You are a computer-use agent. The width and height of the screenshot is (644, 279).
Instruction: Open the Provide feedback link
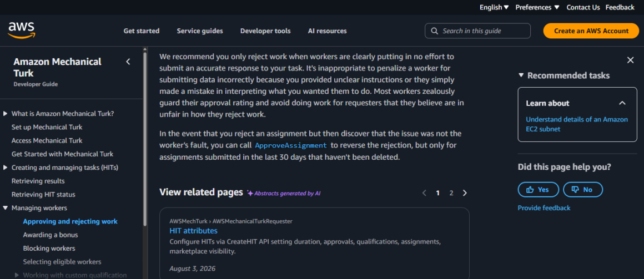click(x=544, y=208)
